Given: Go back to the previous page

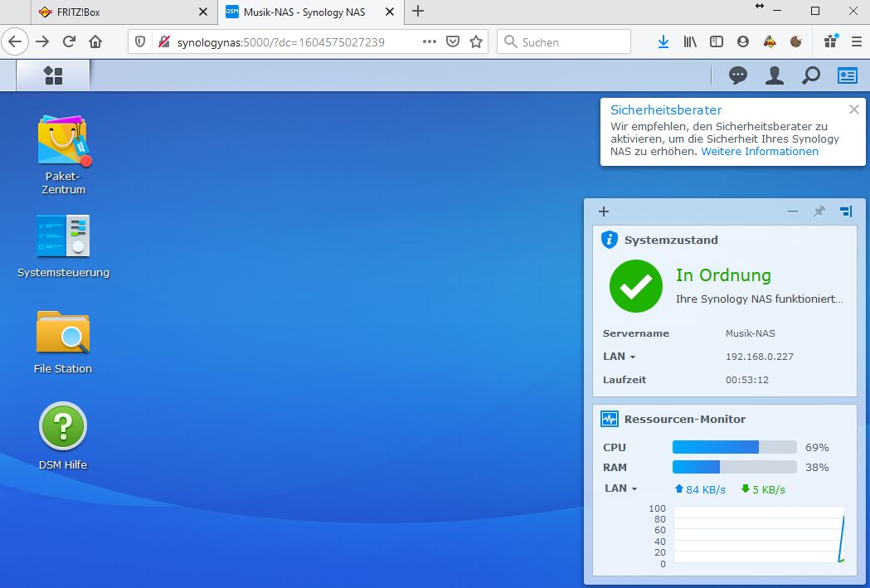Looking at the screenshot, I should click(x=15, y=41).
